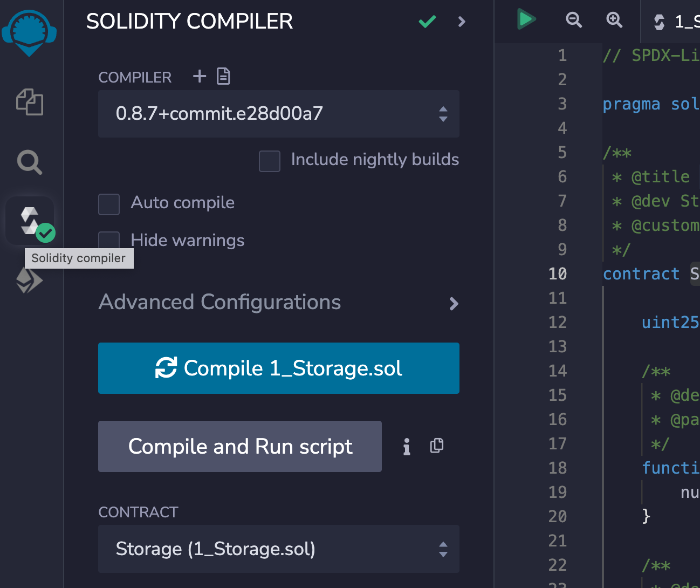The height and width of the screenshot is (588, 700).
Task: Click the pragma keyword on line 3
Action: (632, 104)
